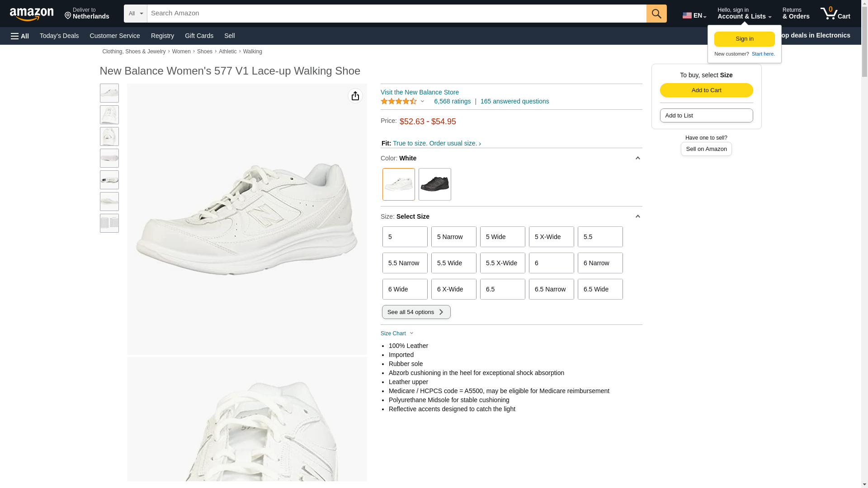Screen dimensions: 868x488
Task: Click the Add to Cart button
Action: (x=706, y=90)
